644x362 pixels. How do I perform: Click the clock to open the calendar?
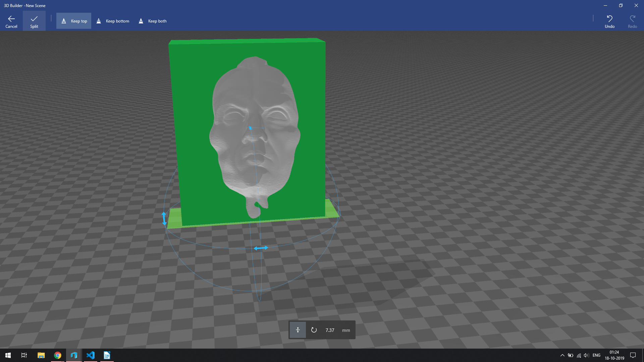pos(614,355)
